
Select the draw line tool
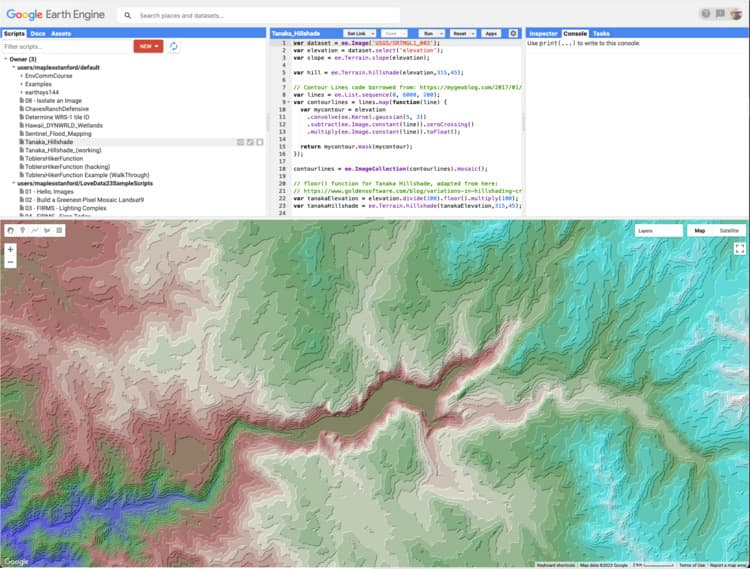point(35,230)
